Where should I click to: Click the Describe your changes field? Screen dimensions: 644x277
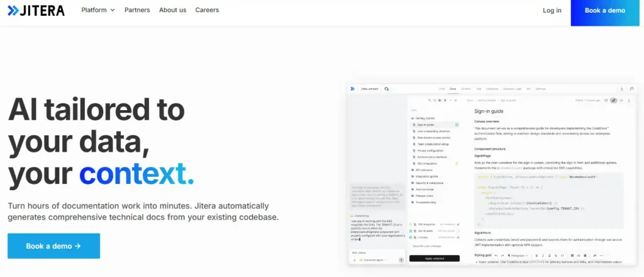434,246
